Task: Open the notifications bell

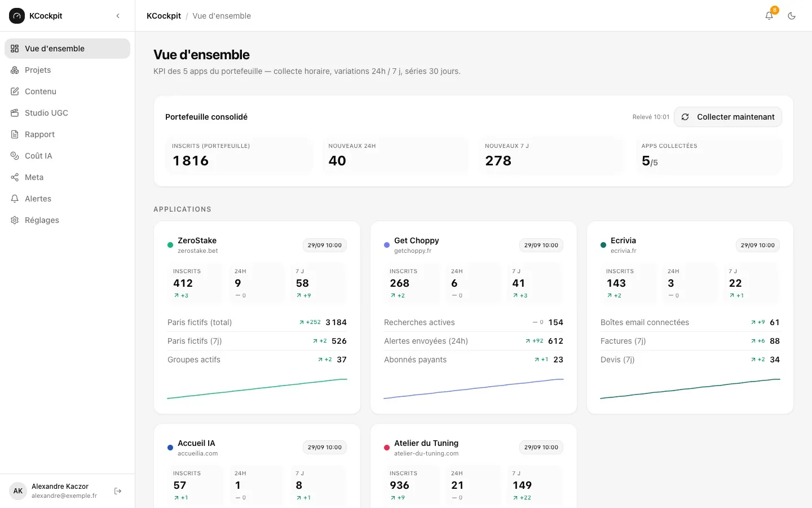Action: pos(769,16)
